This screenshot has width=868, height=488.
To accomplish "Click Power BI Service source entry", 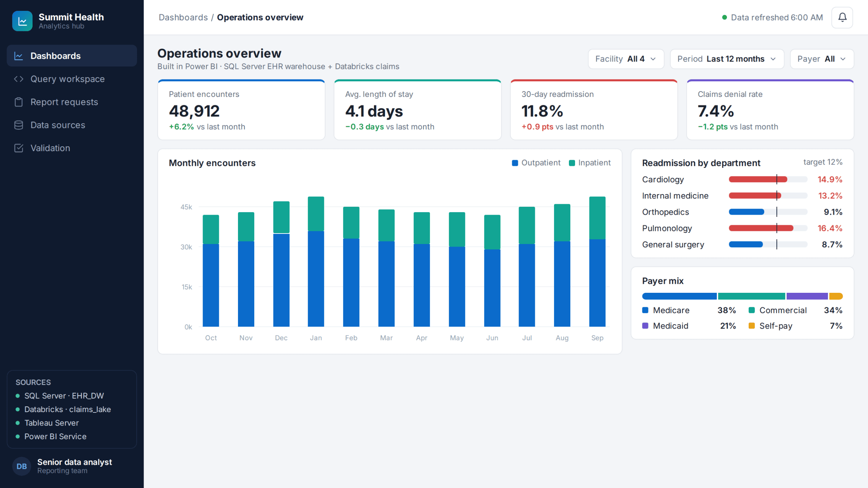I will 55,436.
